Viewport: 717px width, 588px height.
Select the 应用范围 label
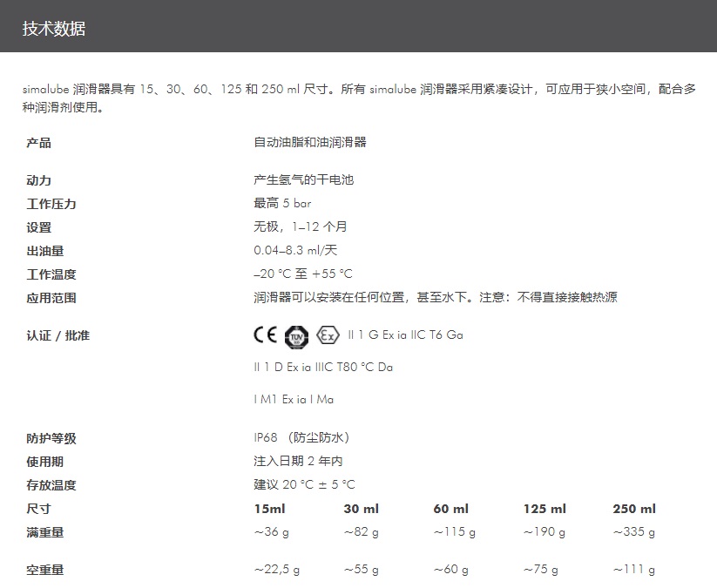pyautogui.click(x=51, y=298)
